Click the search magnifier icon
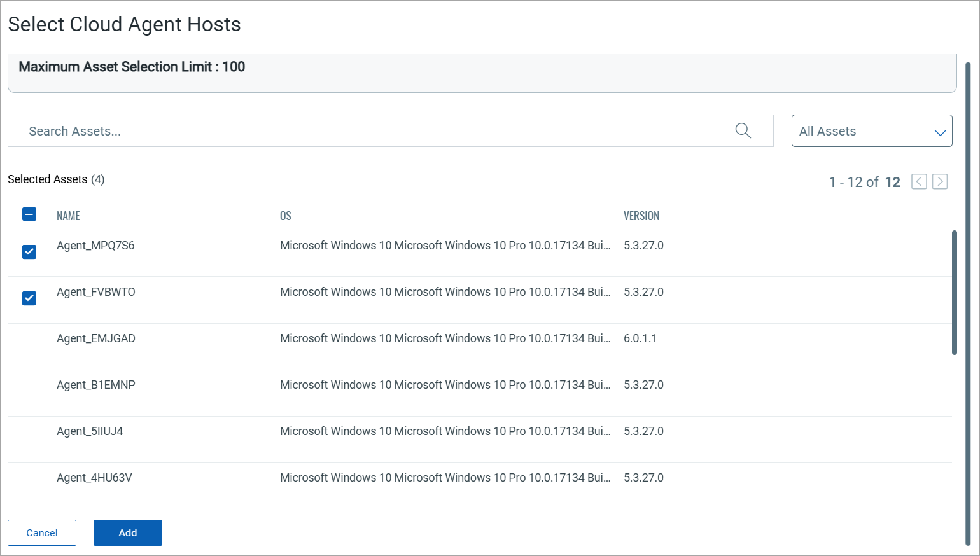This screenshot has width=980, height=556. [743, 130]
